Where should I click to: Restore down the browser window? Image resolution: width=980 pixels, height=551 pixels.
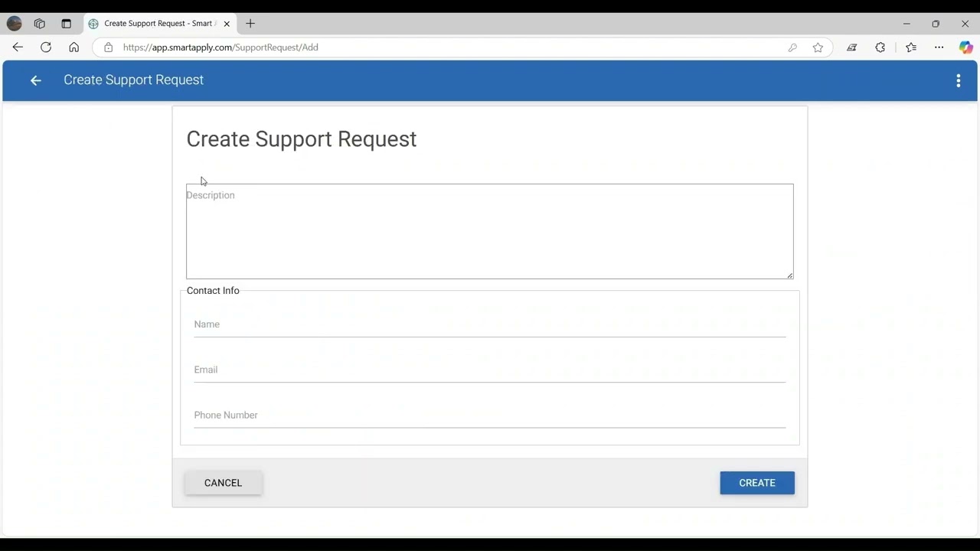tap(936, 24)
